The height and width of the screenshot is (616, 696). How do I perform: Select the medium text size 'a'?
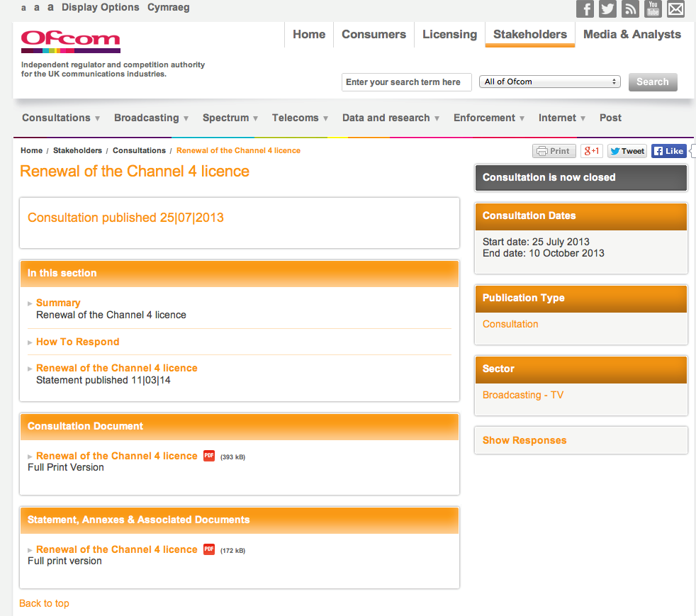tap(37, 8)
